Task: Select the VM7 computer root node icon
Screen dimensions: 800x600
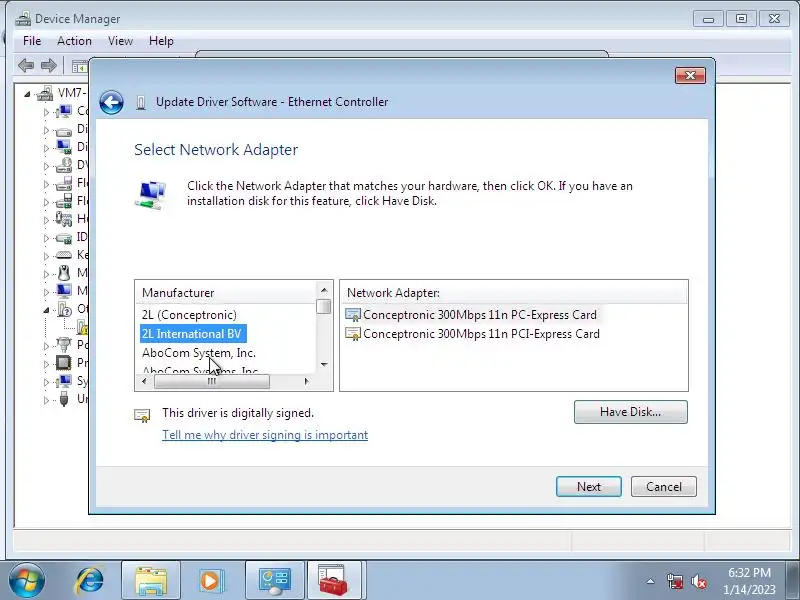Action: click(x=45, y=93)
